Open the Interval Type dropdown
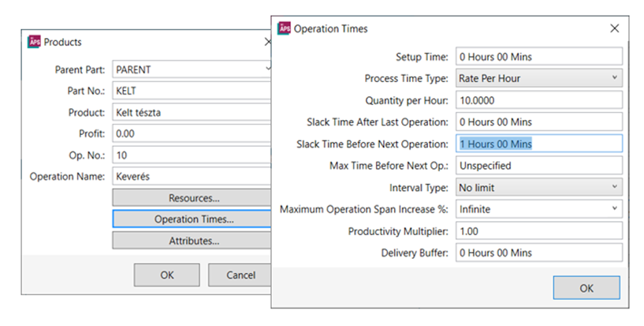Image resolution: width=644 pixels, height=326 pixels. [614, 188]
